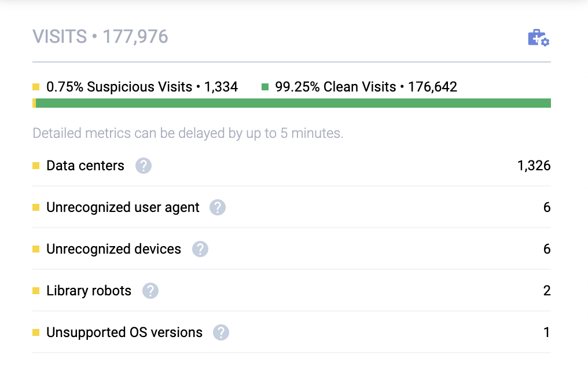Click green square beside Clean Visits legend
The image size is (588, 366).
(x=265, y=87)
